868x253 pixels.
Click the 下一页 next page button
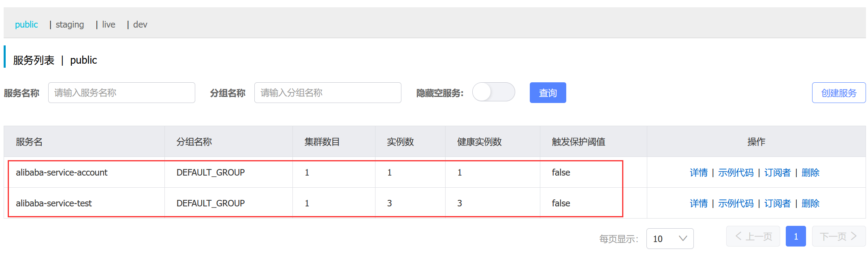[838, 236]
